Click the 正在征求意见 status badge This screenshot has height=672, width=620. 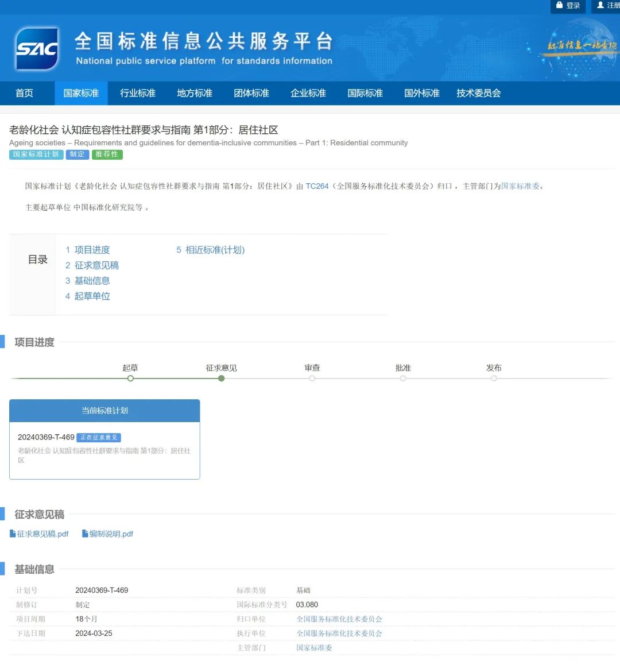pos(98,437)
